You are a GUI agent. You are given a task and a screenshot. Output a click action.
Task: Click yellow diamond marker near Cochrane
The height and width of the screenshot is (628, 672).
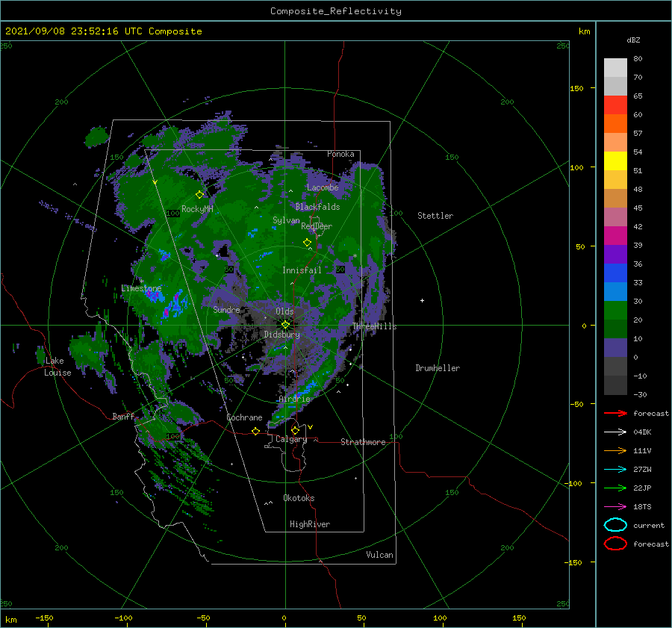tap(255, 431)
